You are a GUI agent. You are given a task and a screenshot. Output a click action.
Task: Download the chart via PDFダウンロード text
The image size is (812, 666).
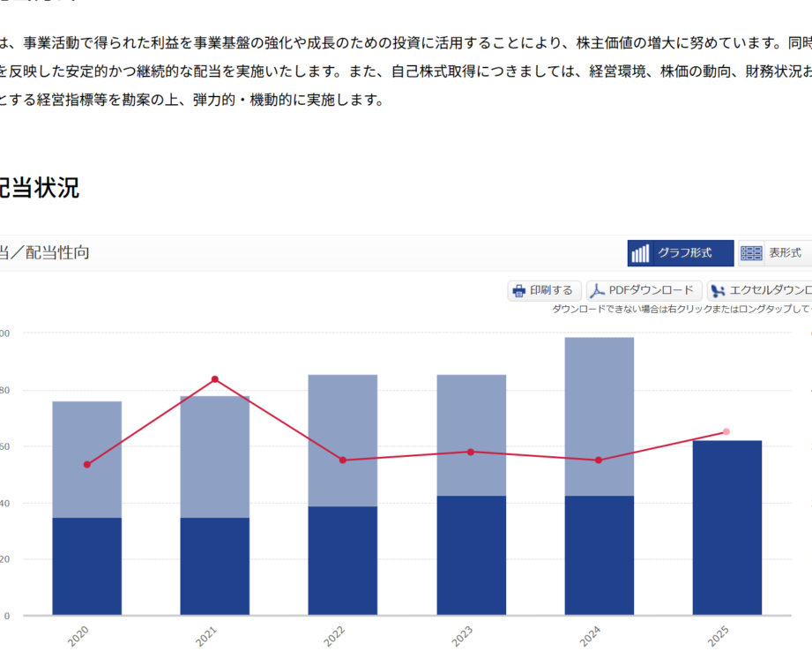(x=651, y=290)
